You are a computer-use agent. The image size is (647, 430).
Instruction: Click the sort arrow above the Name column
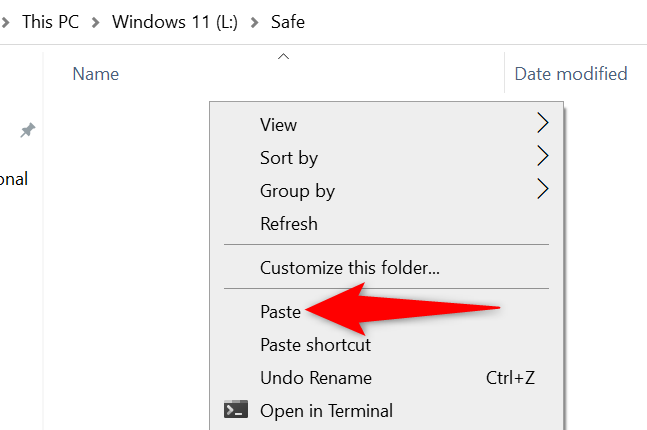(283, 57)
